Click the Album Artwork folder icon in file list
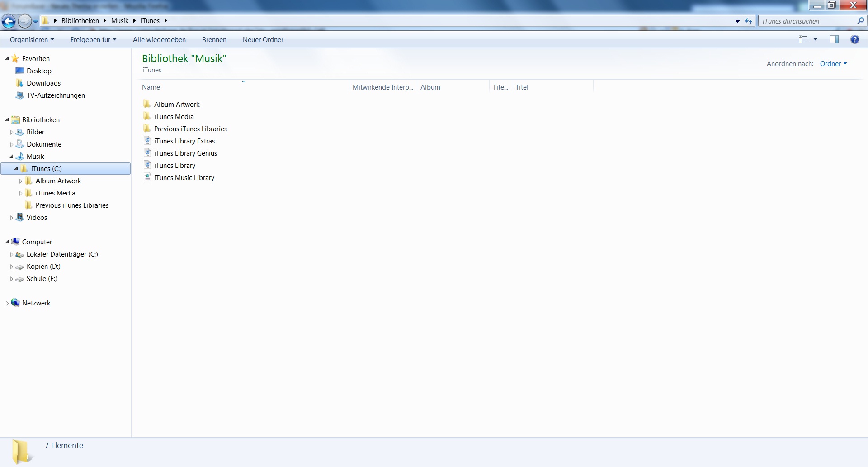Viewport: 868px width, 467px height. (x=147, y=104)
